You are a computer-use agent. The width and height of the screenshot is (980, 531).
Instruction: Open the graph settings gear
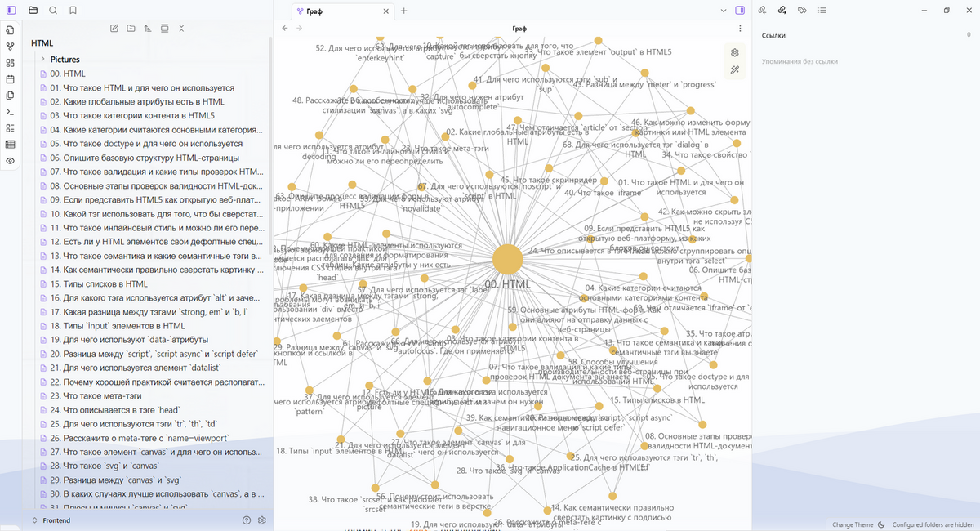pos(734,52)
